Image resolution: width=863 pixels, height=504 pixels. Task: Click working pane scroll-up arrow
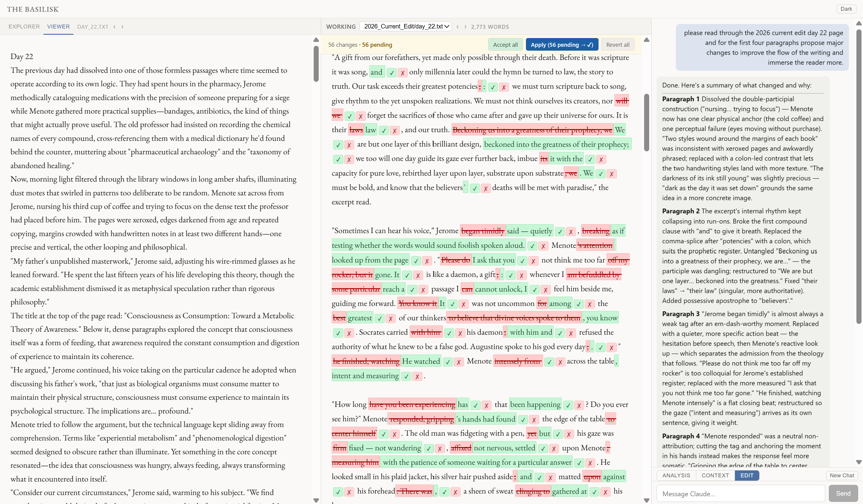pyautogui.click(x=647, y=40)
